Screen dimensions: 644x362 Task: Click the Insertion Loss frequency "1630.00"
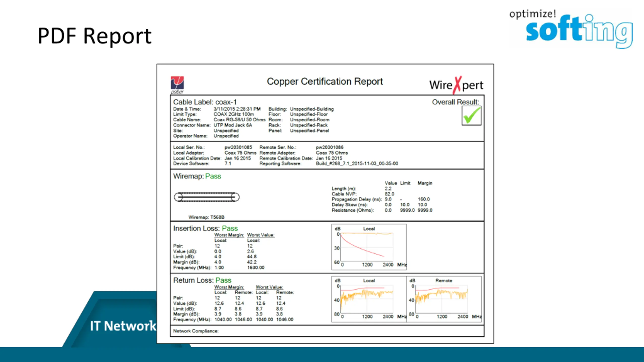(x=256, y=267)
